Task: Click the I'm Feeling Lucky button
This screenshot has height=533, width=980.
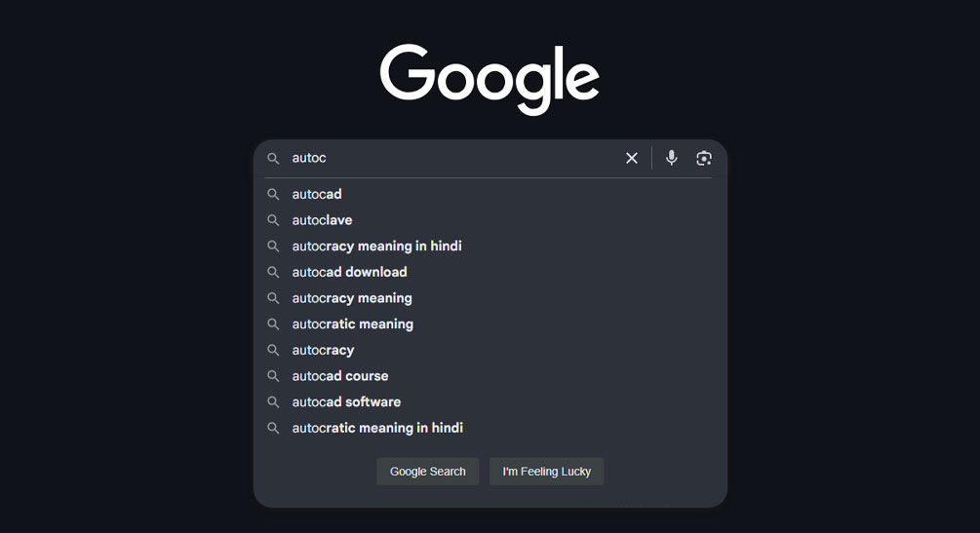Action: point(547,472)
